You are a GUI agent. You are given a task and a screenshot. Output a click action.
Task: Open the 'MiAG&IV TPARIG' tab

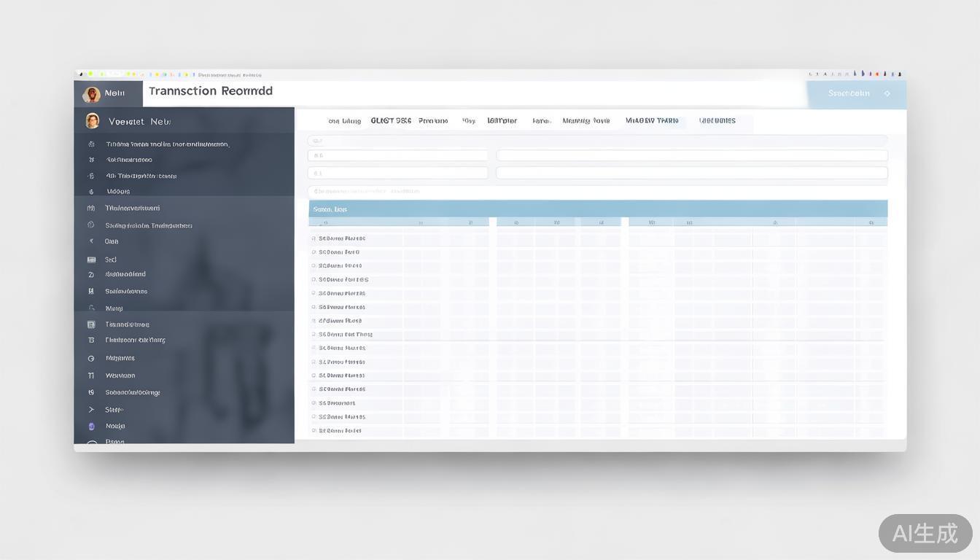[652, 121]
